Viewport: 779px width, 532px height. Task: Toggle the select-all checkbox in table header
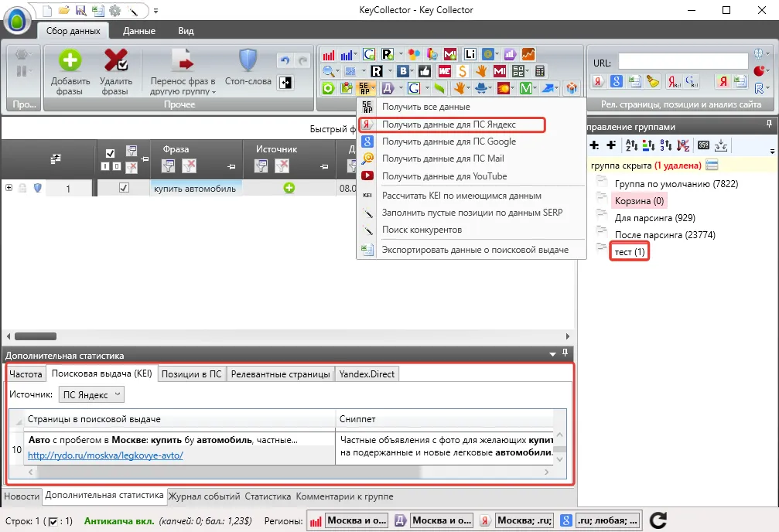point(111,153)
